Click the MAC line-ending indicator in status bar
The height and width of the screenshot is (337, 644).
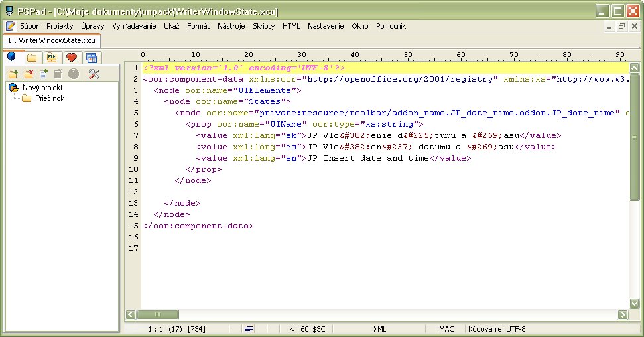[x=446, y=329]
